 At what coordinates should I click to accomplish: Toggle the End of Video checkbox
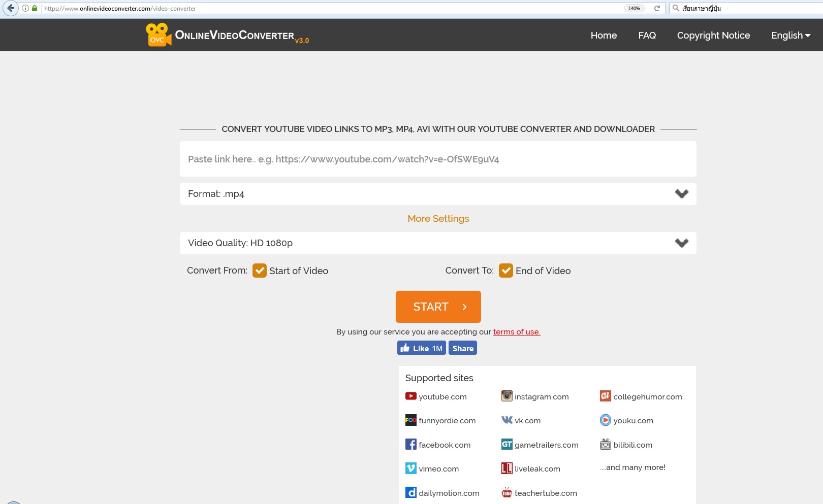coord(506,271)
